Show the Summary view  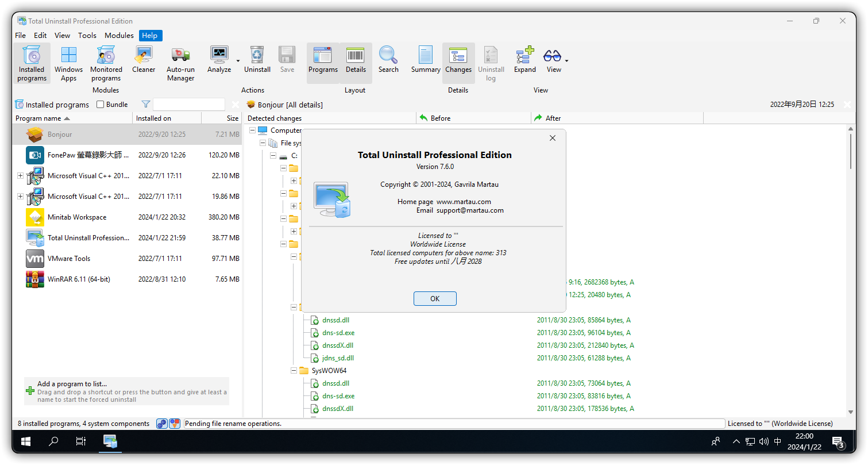pos(425,60)
